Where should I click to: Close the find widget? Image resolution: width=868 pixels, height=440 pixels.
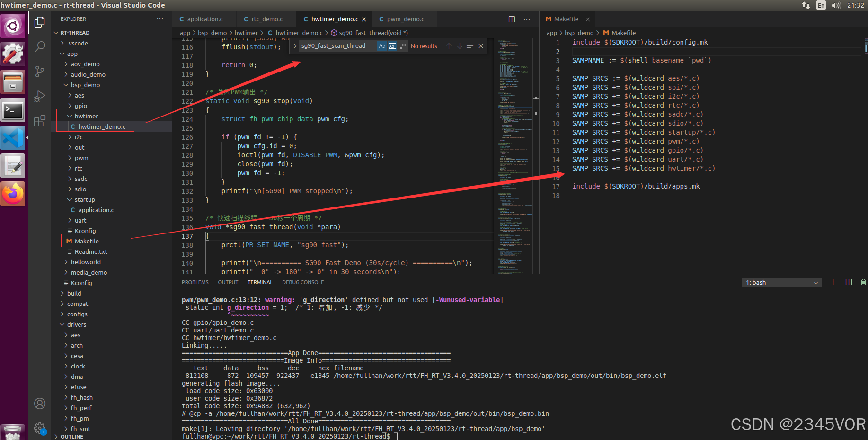click(x=481, y=46)
